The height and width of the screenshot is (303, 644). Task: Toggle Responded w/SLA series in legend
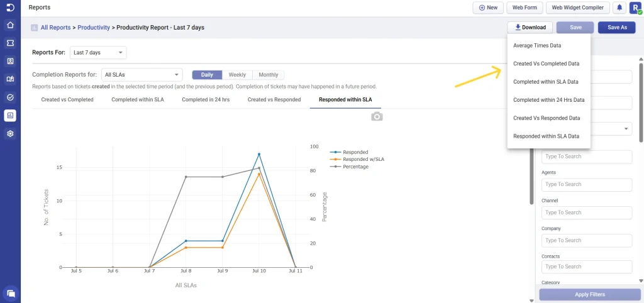pos(357,159)
